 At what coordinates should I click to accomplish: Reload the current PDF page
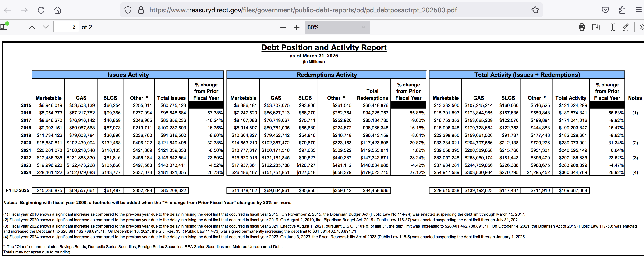click(x=41, y=10)
